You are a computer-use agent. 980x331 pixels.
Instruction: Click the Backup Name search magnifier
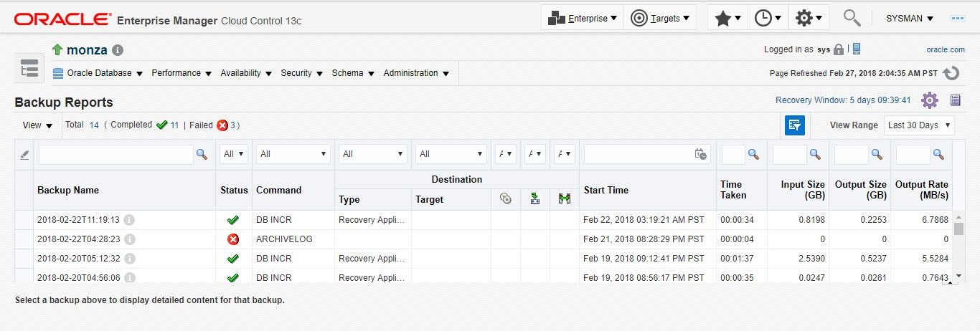coord(202,154)
